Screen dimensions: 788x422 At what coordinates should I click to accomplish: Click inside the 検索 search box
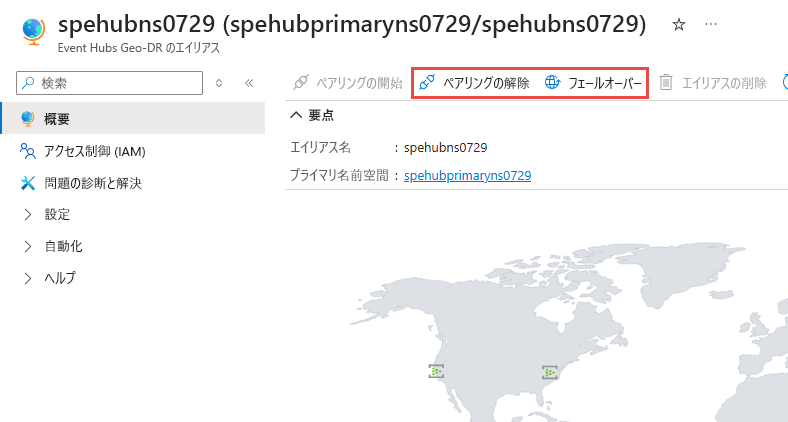point(110,83)
